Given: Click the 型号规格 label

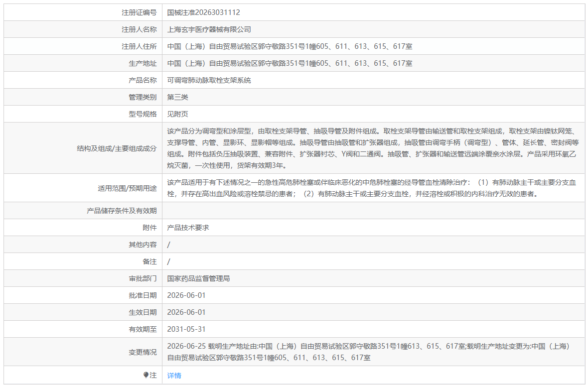Looking at the screenshot, I should point(143,114).
